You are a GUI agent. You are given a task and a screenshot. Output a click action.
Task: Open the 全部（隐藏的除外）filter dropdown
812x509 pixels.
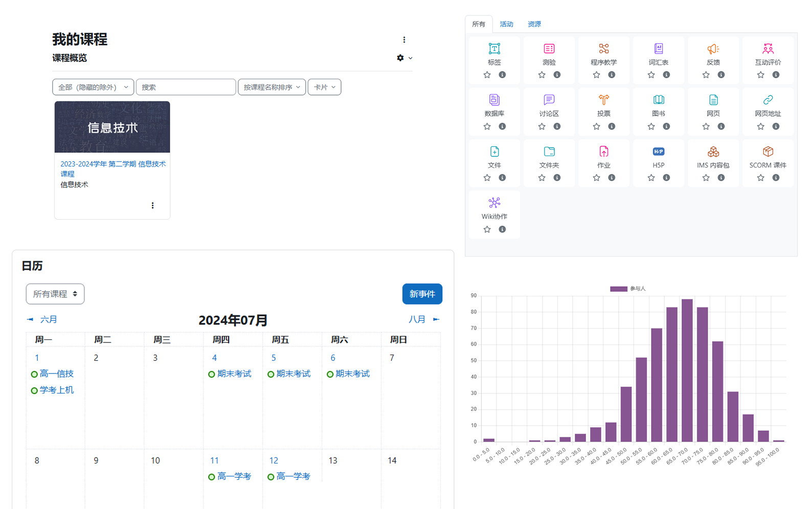pyautogui.click(x=93, y=87)
